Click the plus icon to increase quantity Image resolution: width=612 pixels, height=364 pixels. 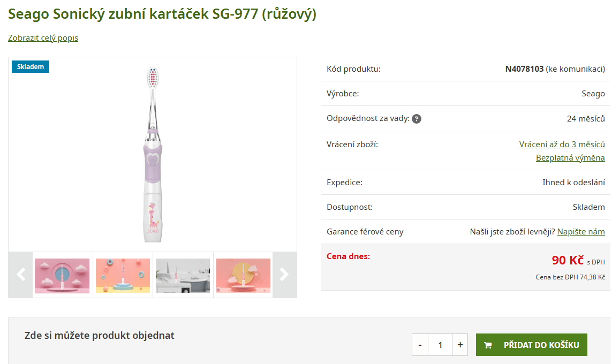tap(460, 345)
